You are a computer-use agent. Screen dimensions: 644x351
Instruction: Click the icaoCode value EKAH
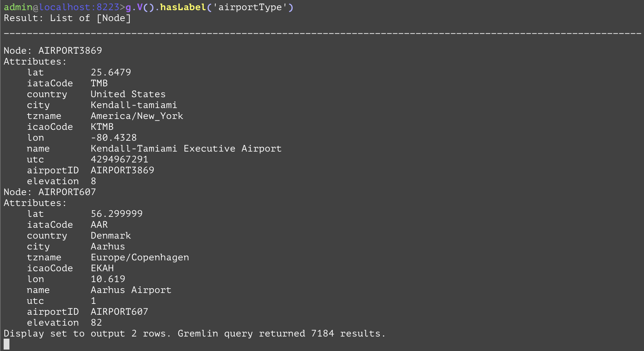click(x=102, y=268)
